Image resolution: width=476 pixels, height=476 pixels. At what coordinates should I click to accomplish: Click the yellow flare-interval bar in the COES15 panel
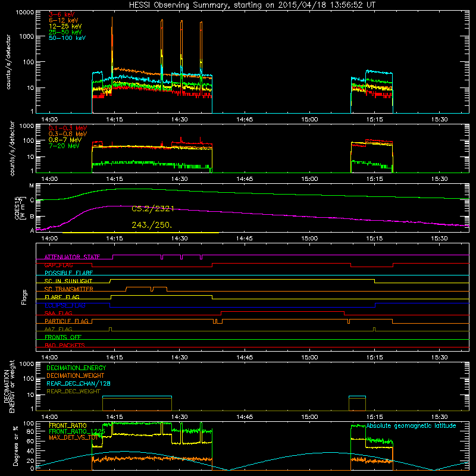point(140,233)
